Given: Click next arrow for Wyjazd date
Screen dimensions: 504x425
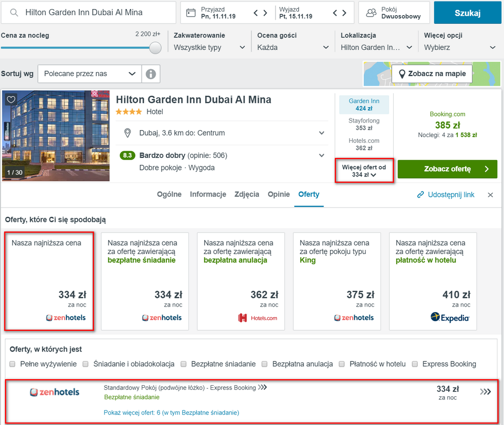Looking at the screenshot, I should (344, 13).
